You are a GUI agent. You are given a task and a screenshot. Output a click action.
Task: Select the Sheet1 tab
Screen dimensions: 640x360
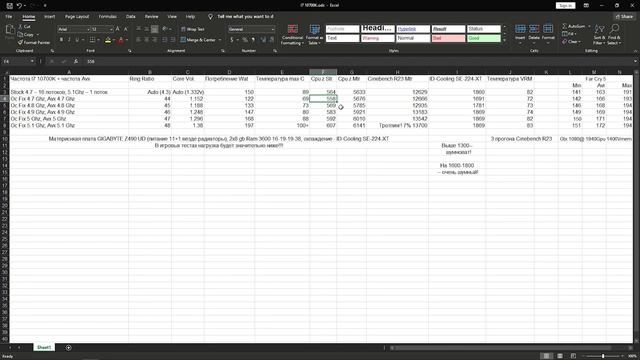tap(44, 348)
